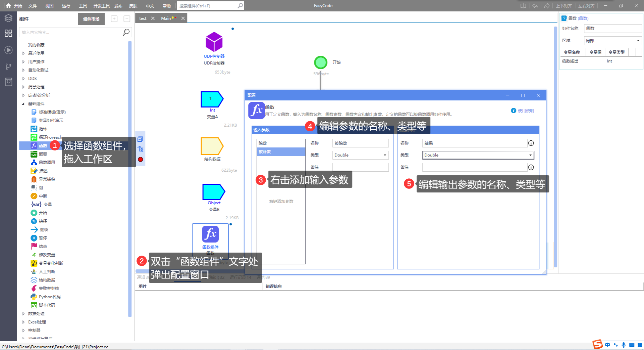Click the green 开始 node on canvas
The image size is (644, 350).
(321, 62)
